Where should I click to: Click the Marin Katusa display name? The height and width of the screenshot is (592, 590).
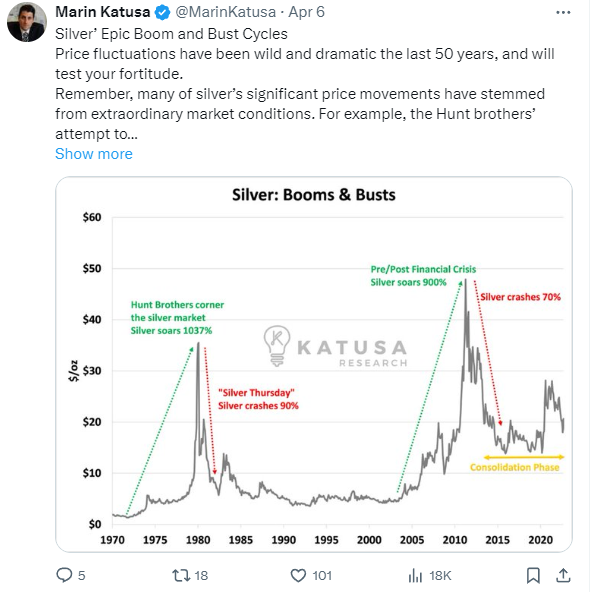tap(103, 12)
